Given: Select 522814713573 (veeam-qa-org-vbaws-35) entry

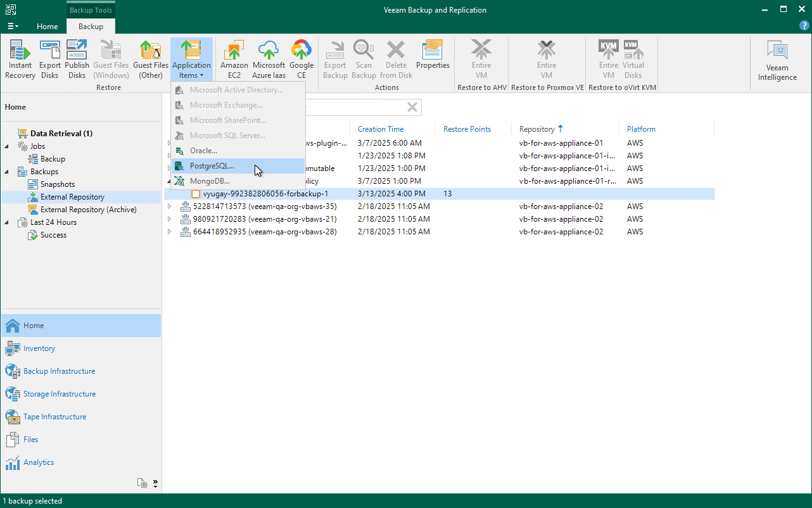Looking at the screenshot, I should pos(265,206).
